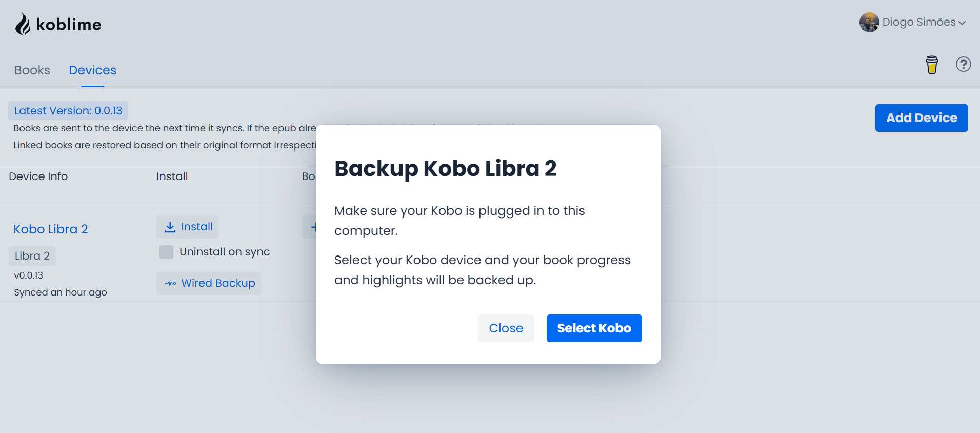980x433 pixels.
Task: Click the koblime flame logo icon
Action: (x=22, y=24)
